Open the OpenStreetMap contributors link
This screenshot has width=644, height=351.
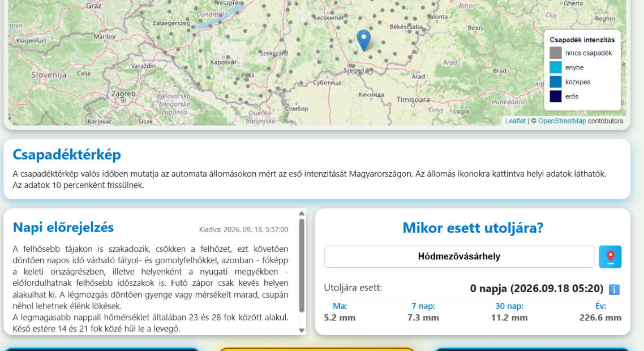pos(562,121)
